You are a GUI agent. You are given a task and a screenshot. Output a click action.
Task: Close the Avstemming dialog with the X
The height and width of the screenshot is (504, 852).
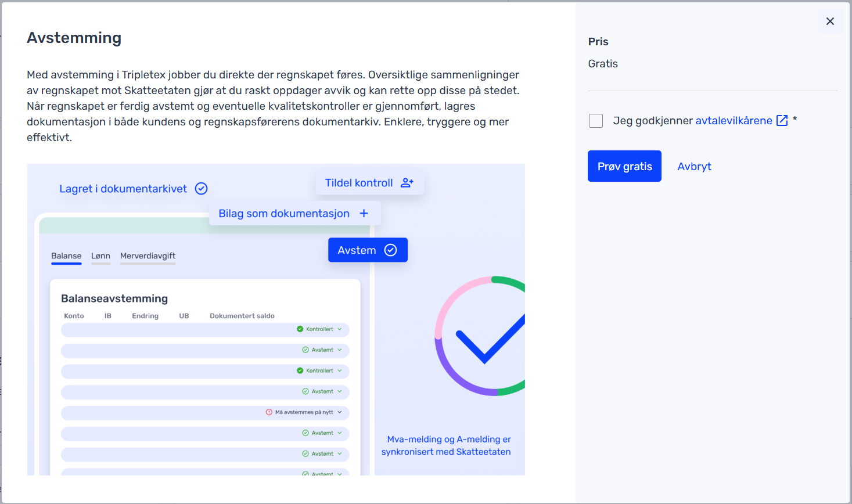click(830, 21)
